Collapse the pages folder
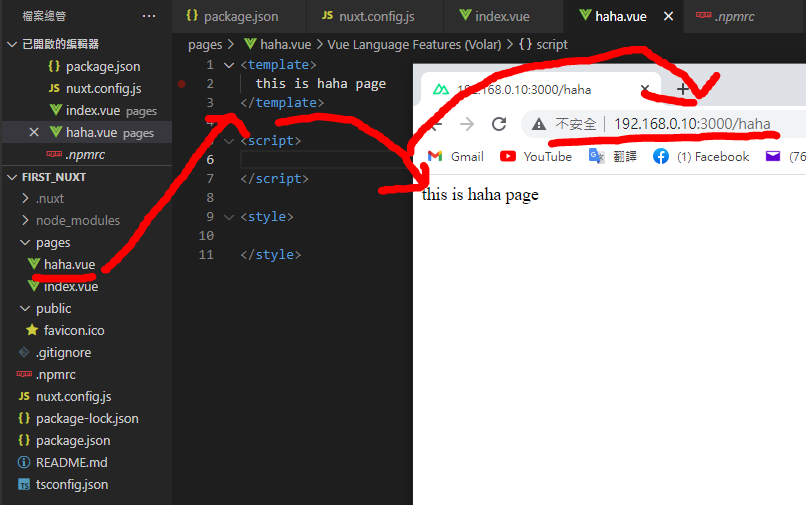The height and width of the screenshot is (505, 806). pos(52,242)
